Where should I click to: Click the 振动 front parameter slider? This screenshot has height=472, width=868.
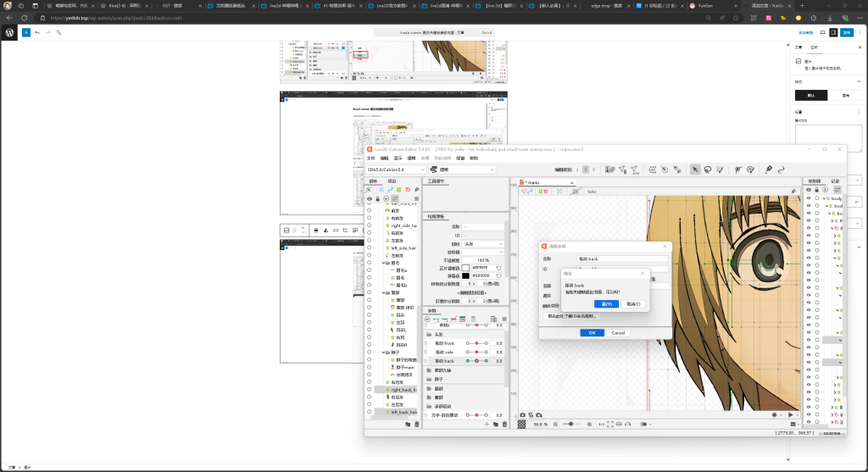click(x=476, y=343)
